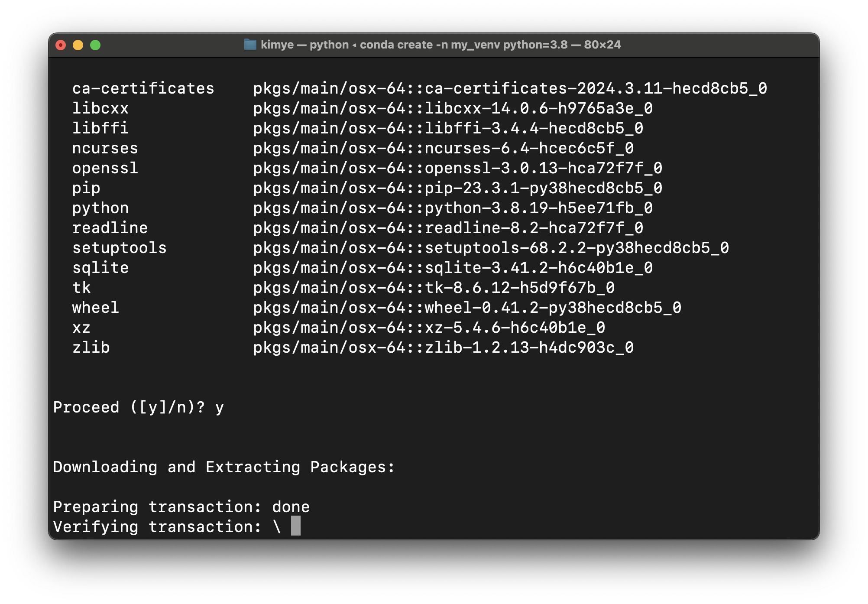Click the 'wheel' package name
Screen dimensions: 868x604
coord(95,308)
